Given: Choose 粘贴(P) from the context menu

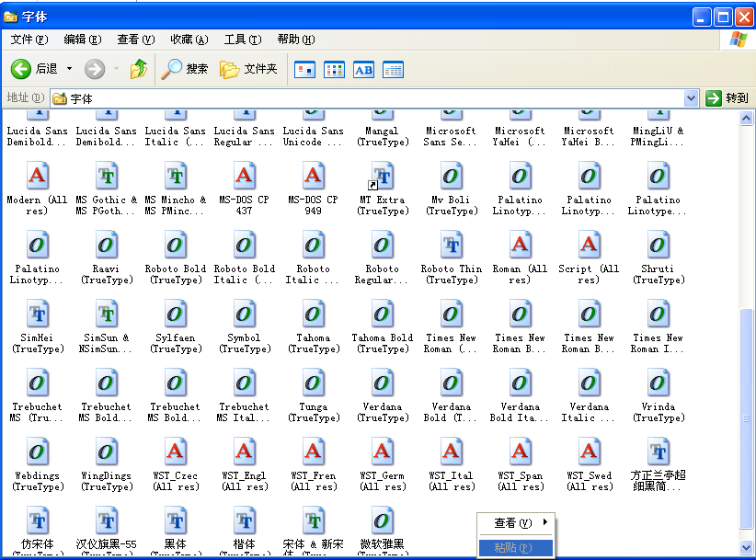Looking at the screenshot, I should tap(516, 548).
